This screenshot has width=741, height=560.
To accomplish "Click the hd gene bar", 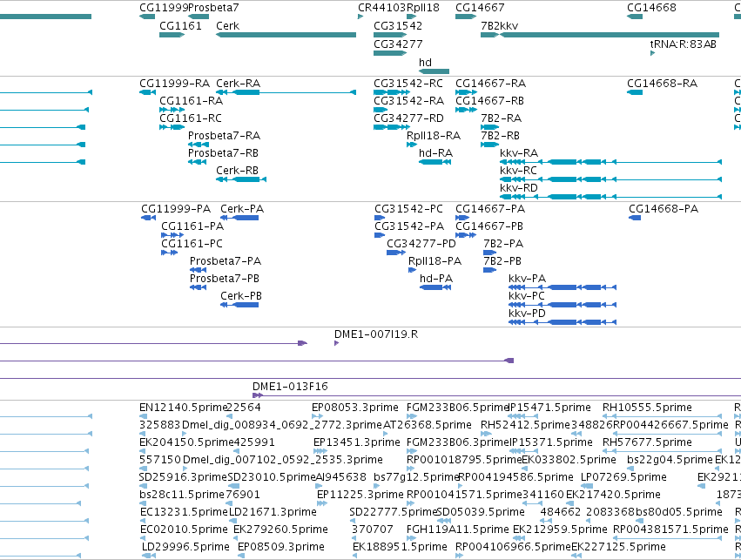I will pyautogui.click(x=434, y=71).
